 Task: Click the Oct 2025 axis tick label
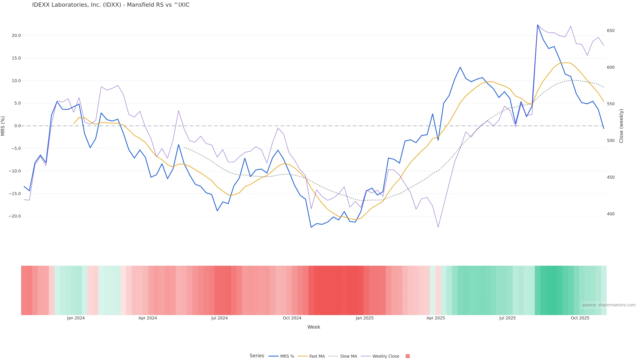(x=580, y=318)
